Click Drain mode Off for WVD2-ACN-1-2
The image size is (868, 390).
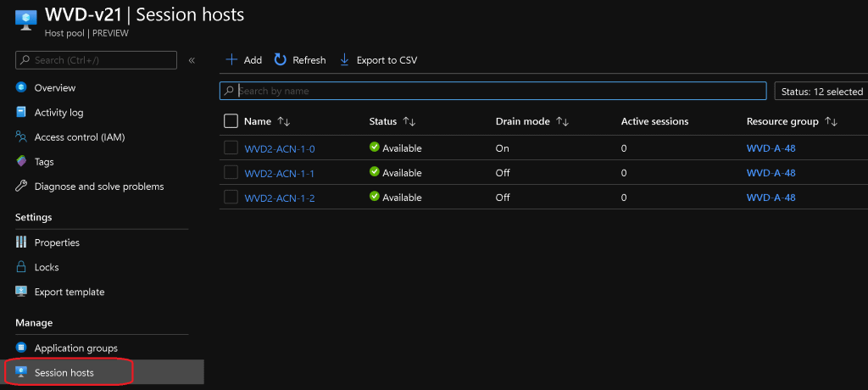pyautogui.click(x=503, y=198)
